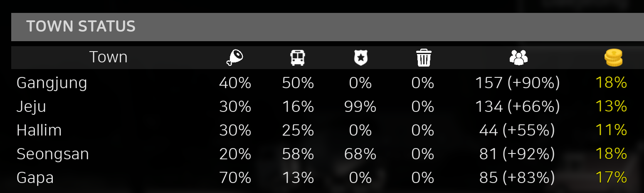This screenshot has width=644, height=193.
Task: Click Gangjung's population value 157 (+90%)
Action: [517, 83]
